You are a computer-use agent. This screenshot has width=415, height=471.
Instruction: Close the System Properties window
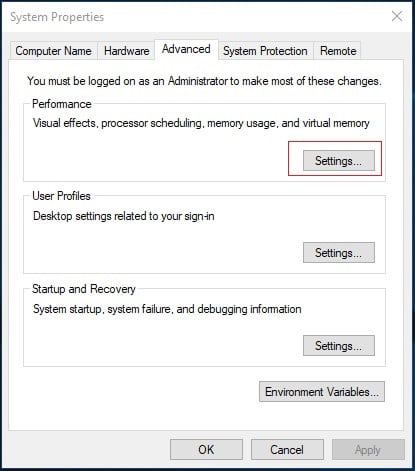(397, 16)
